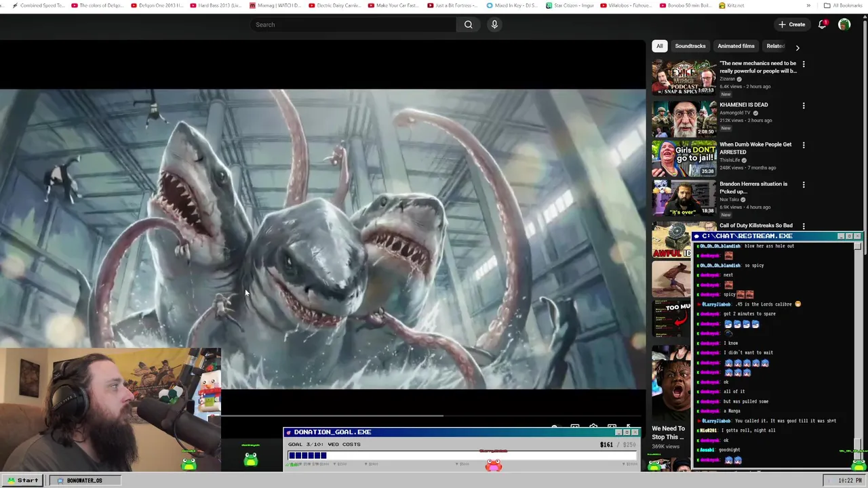The height and width of the screenshot is (488, 868).
Task: Activate voice search microphone
Action: pyautogui.click(x=494, y=24)
